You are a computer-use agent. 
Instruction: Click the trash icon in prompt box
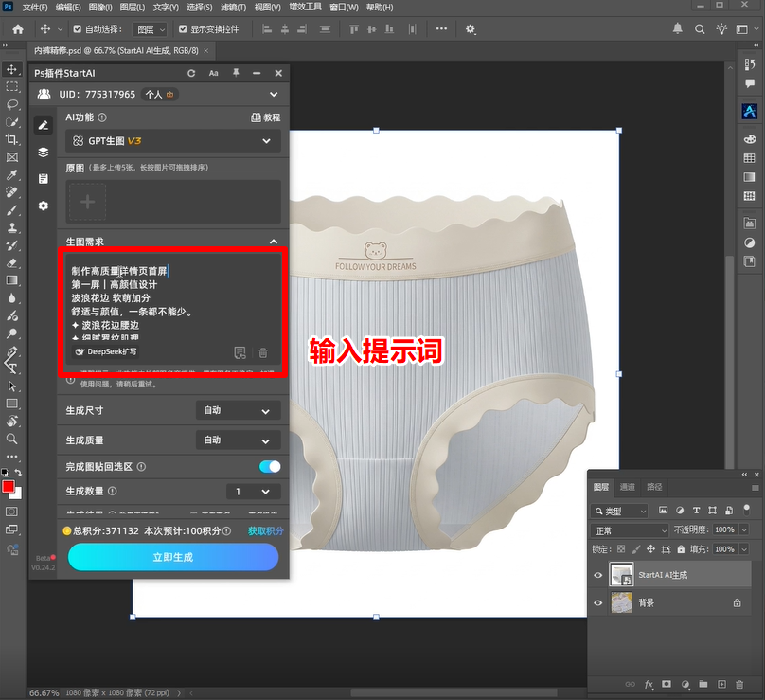click(263, 352)
